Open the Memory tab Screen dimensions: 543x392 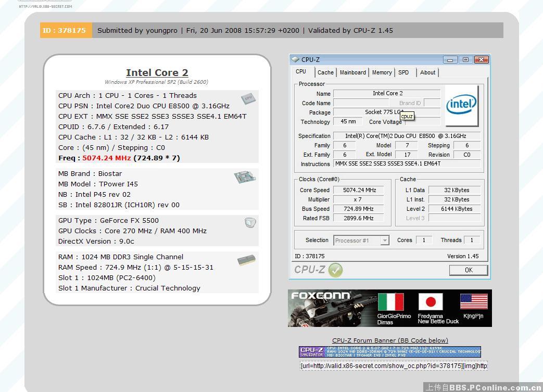pyautogui.click(x=382, y=72)
